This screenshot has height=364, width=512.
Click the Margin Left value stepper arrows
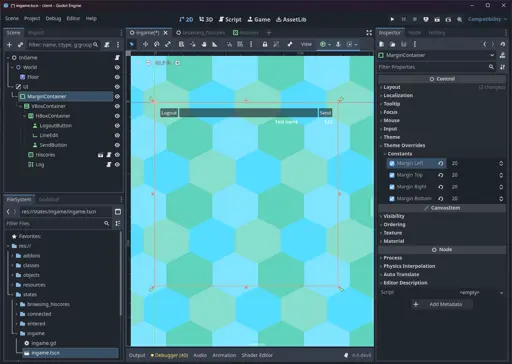point(501,163)
